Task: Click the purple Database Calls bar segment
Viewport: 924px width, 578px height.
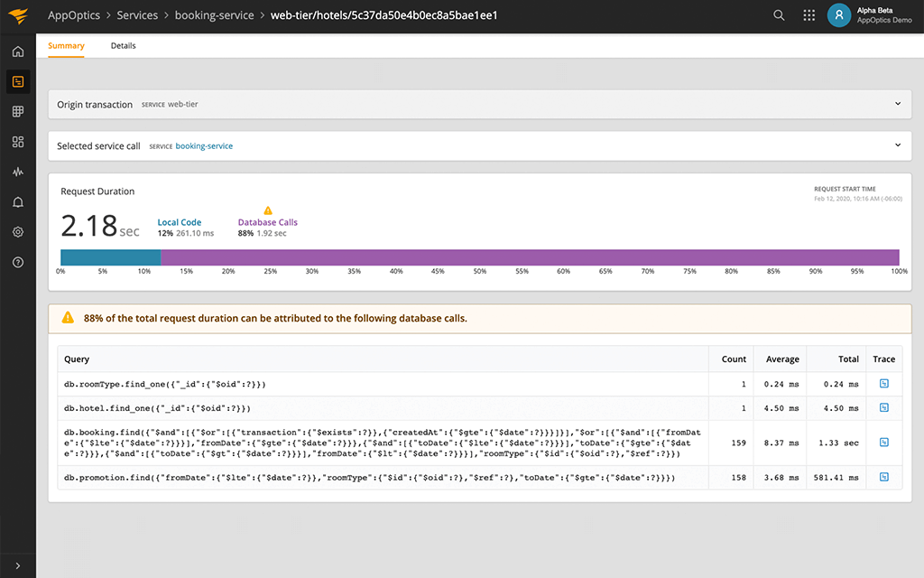Action: pos(530,257)
